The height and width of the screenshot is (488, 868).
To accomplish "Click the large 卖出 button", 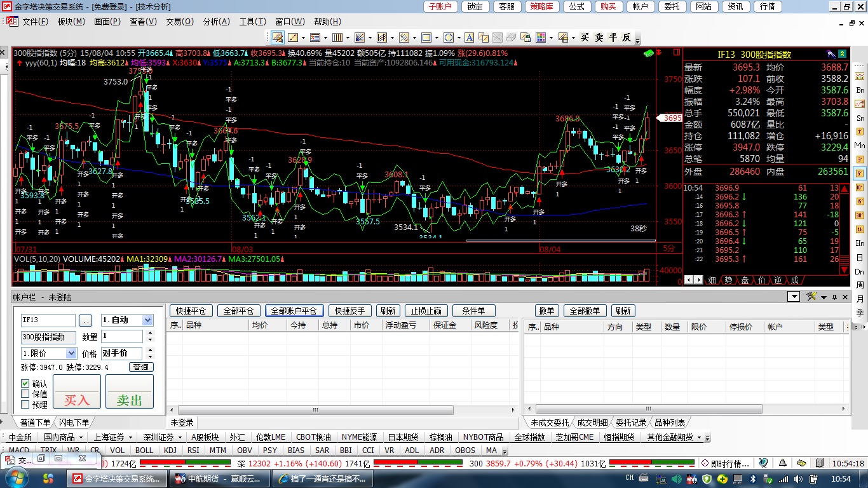I will click(130, 391).
